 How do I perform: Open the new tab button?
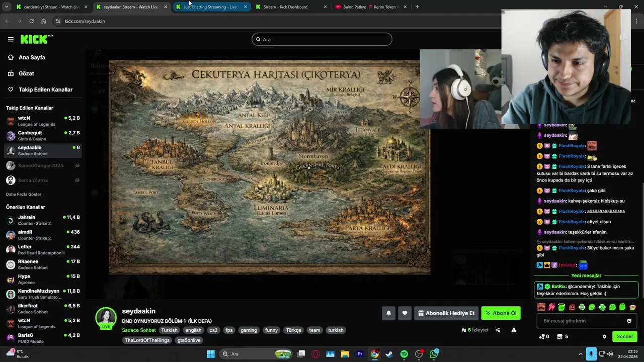pyautogui.click(x=417, y=7)
